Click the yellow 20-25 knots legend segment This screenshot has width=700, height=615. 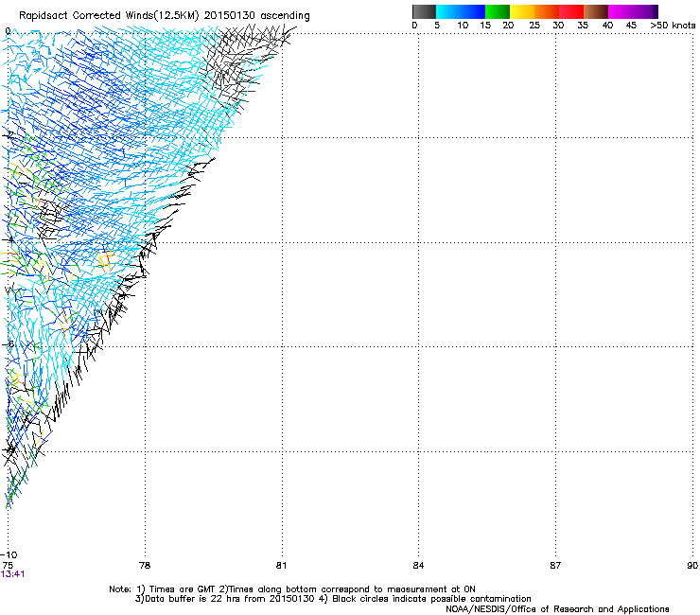pyautogui.click(x=522, y=11)
